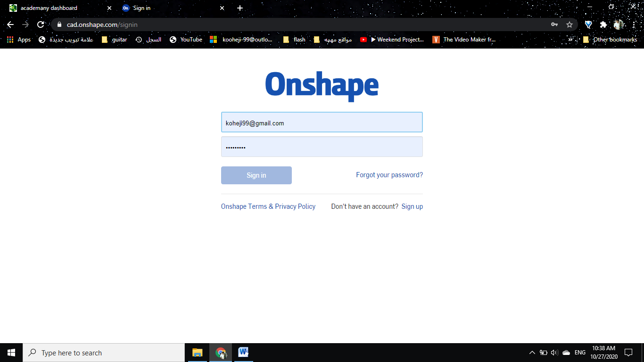This screenshot has height=362, width=644.
Task: Open Microsoft Word from the taskbar
Action: click(243, 353)
